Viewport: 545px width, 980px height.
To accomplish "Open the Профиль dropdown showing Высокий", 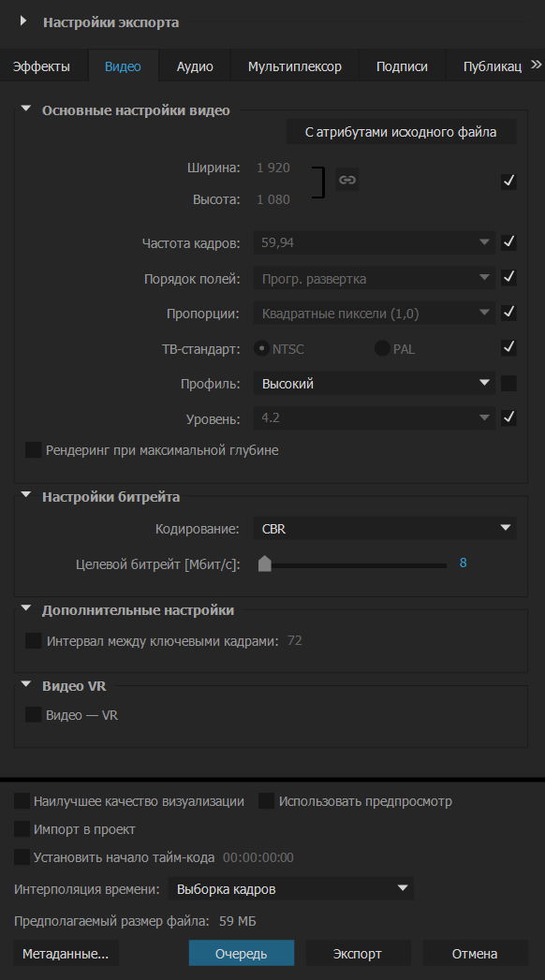I will (374, 383).
